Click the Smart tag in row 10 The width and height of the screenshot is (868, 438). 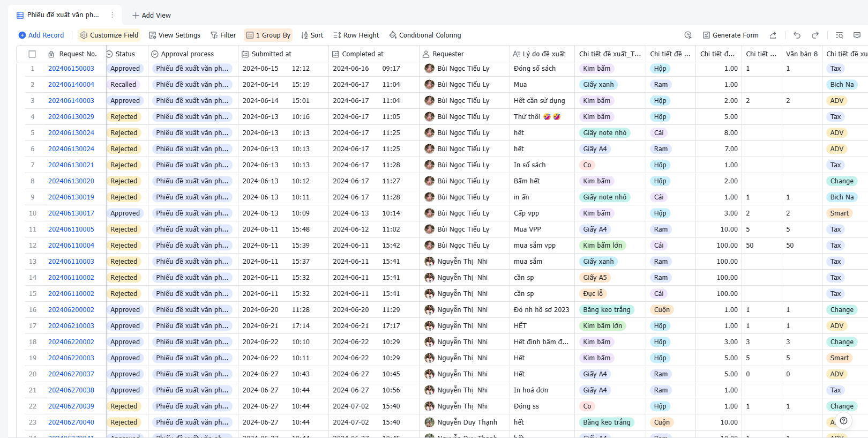(x=839, y=213)
